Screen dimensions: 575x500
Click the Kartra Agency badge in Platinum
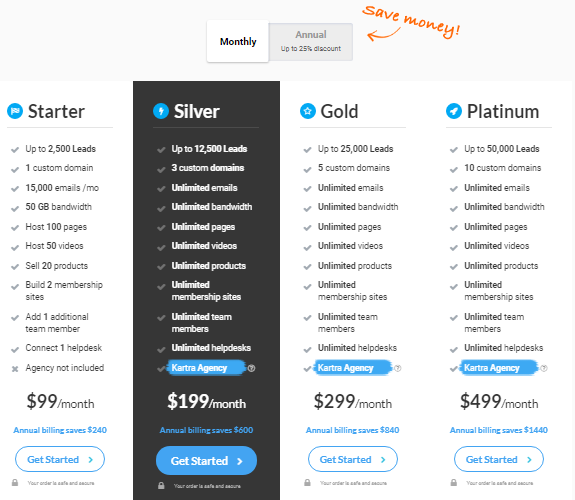point(499,368)
